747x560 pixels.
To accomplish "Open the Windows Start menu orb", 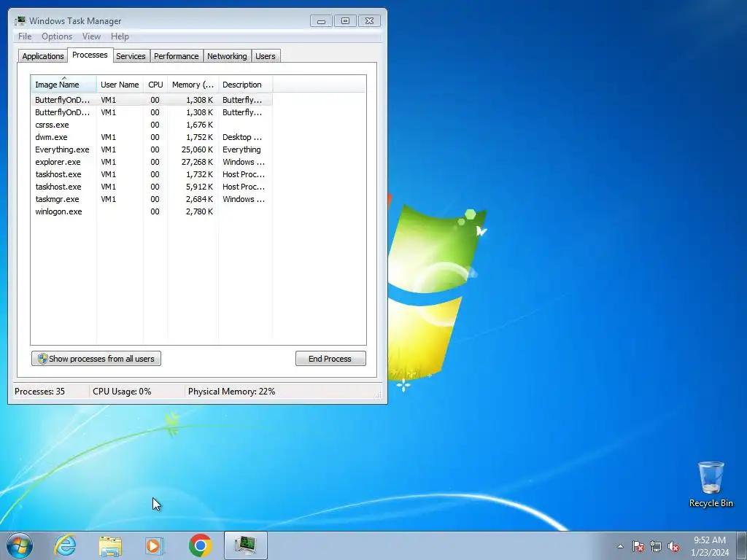I will tap(20, 545).
